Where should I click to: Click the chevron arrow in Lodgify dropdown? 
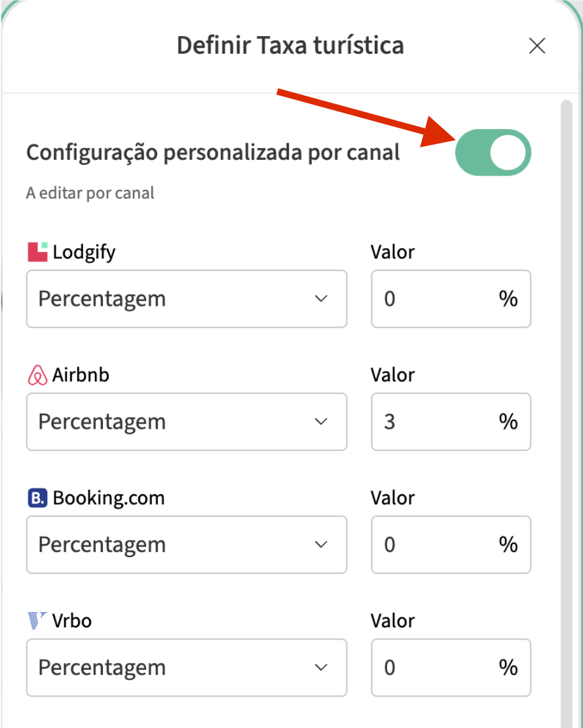tap(321, 299)
